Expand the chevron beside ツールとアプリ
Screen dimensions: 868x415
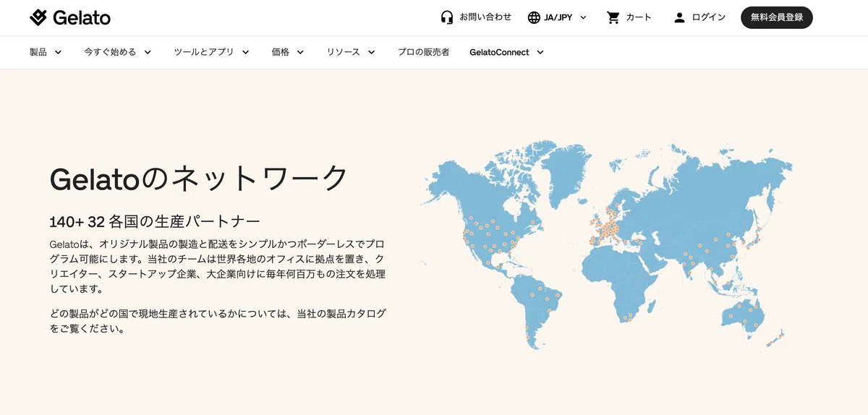pos(245,52)
